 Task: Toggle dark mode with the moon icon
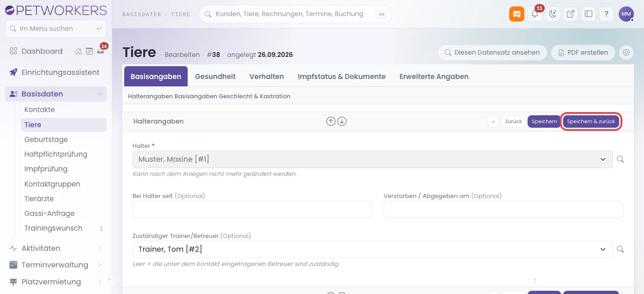point(552,14)
